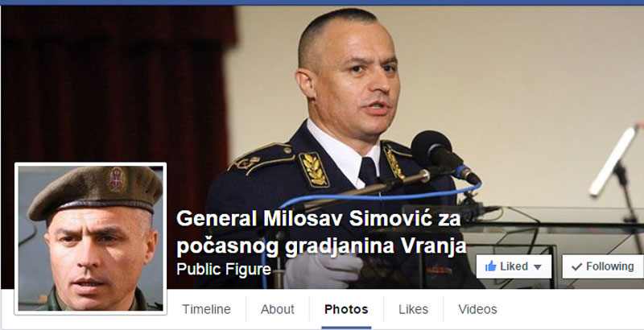Expand the Liked dropdown arrow

click(x=537, y=267)
